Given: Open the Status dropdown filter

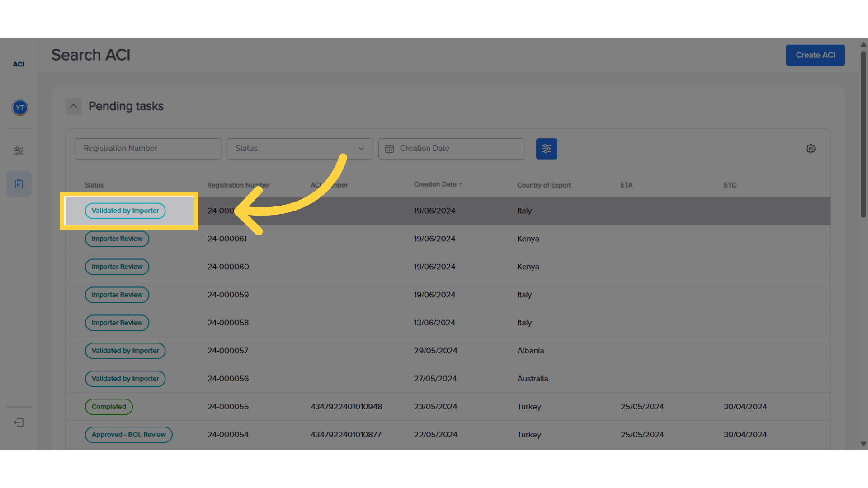Looking at the screenshot, I should point(299,149).
